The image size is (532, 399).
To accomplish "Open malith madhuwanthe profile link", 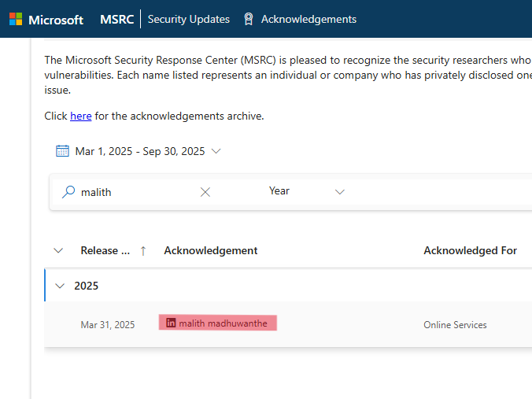I will coord(223,323).
